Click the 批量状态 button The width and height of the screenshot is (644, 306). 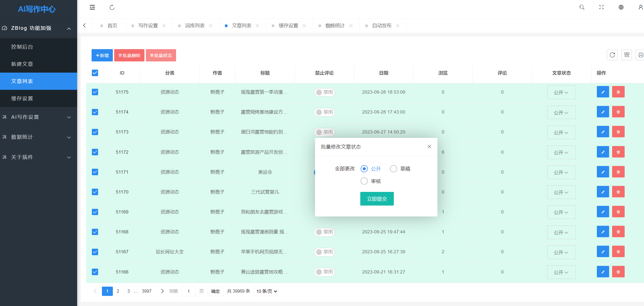[x=161, y=55]
